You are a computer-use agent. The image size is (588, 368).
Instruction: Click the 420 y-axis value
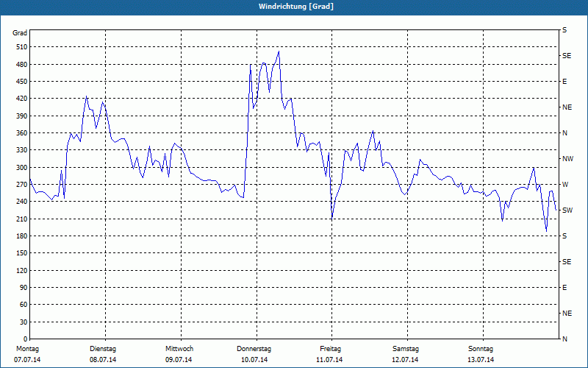pos(22,99)
